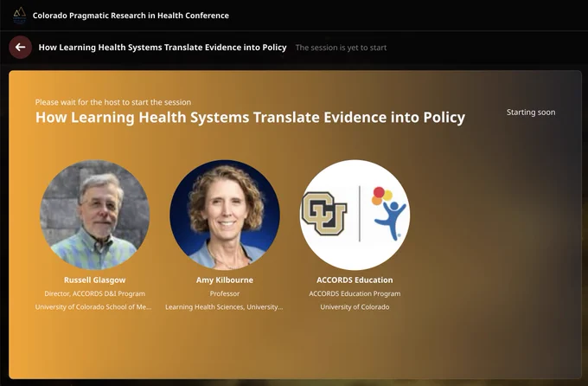The height and width of the screenshot is (386, 588).
Task: Click the name Russell Glasgow
Action: [95, 280]
